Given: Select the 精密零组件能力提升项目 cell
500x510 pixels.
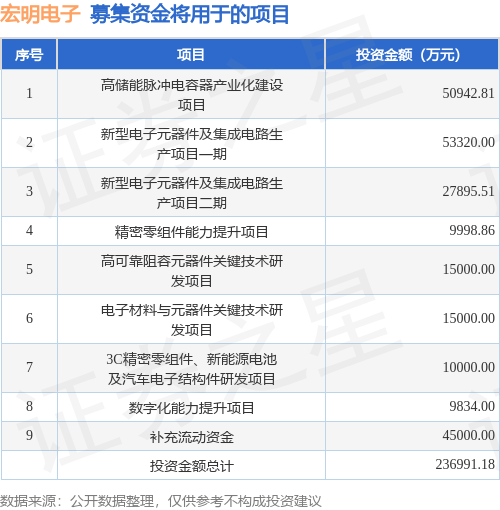Looking at the screenshot, I should click(x=191, y=231).
